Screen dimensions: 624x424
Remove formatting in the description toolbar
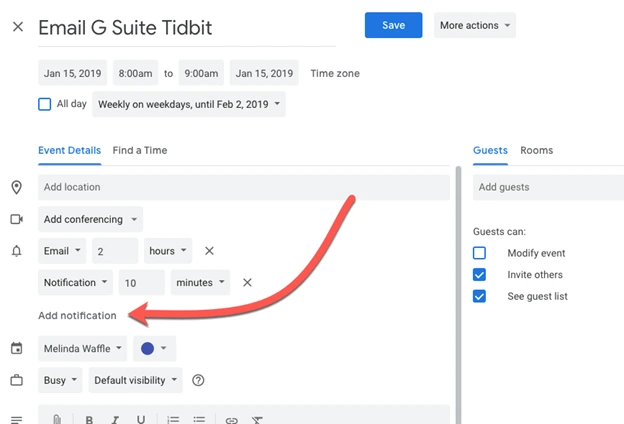(x=257, y=420)
